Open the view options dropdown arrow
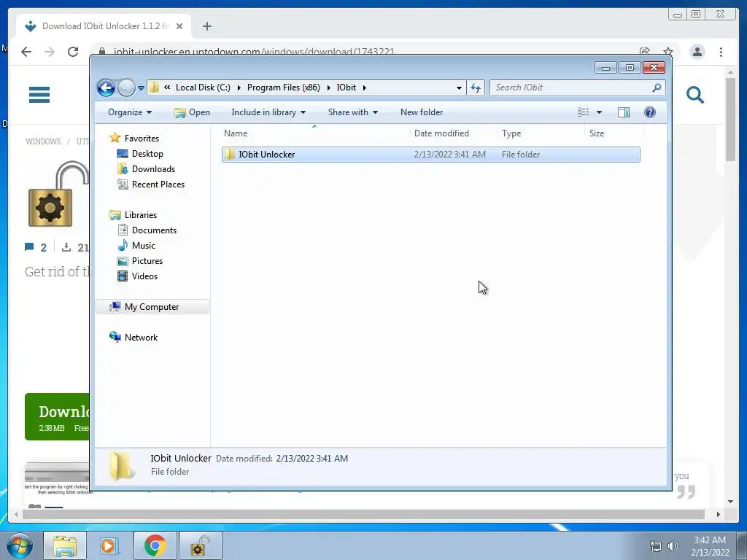The width and height of the screenshot is (747, 560). [600, 112]
